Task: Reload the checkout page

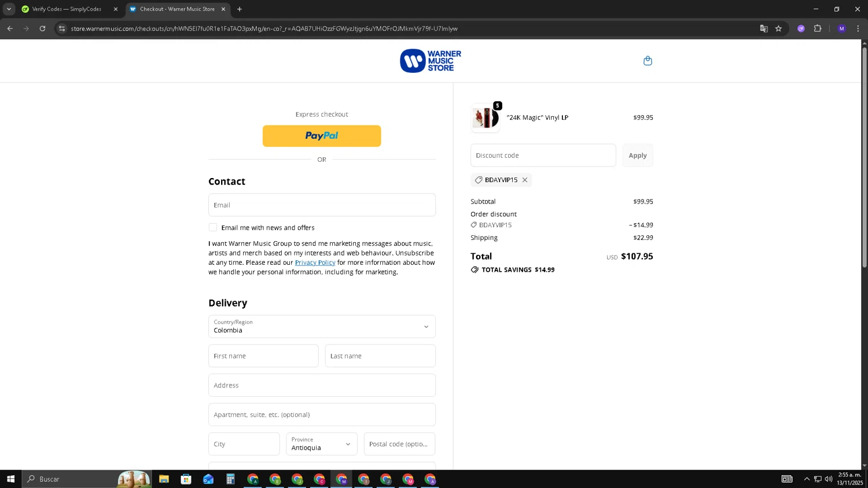Action: coord(42,28)
